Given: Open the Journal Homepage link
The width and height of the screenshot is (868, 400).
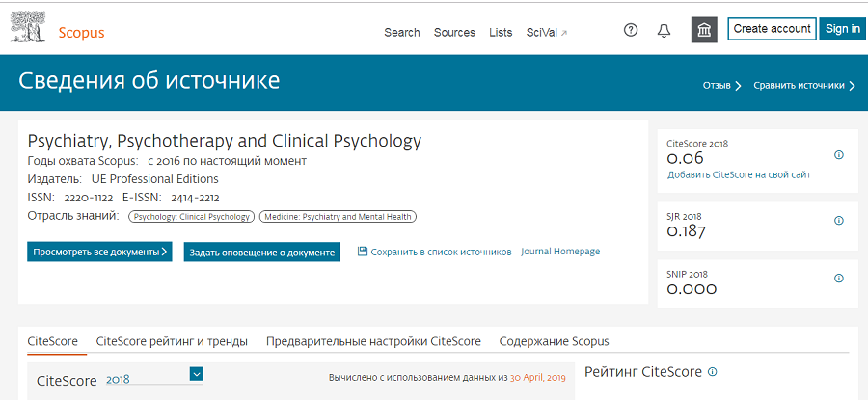Looking at the screenshot, I should click(560, 252).
